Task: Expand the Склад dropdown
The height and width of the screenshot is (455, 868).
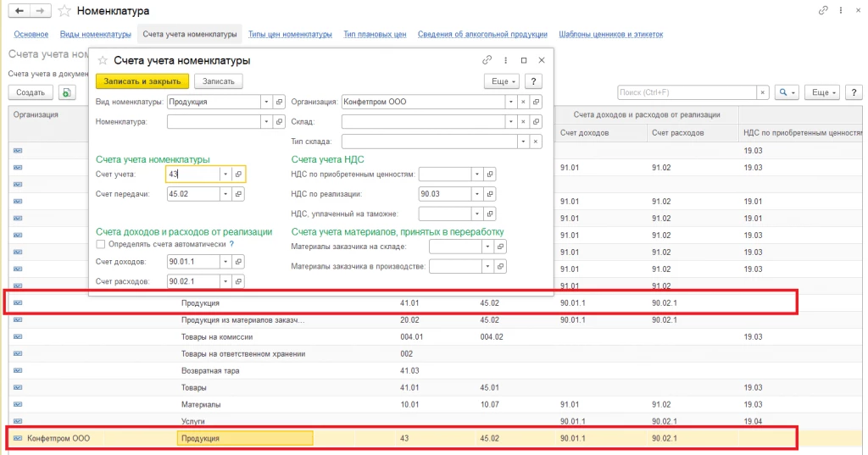Action: (510, 122)
